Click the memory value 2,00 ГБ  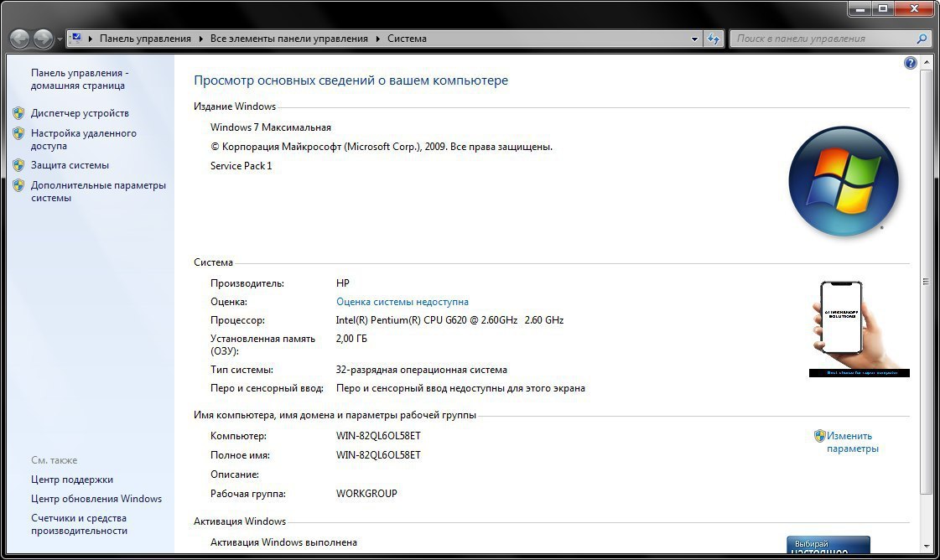[351, 339]
